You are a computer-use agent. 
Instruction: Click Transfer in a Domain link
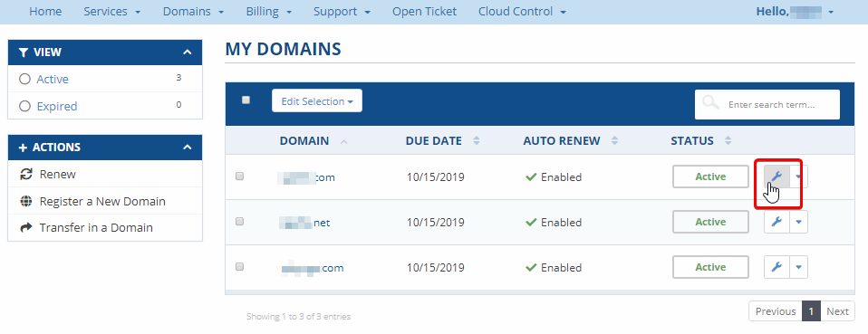[x=96, y=228]
